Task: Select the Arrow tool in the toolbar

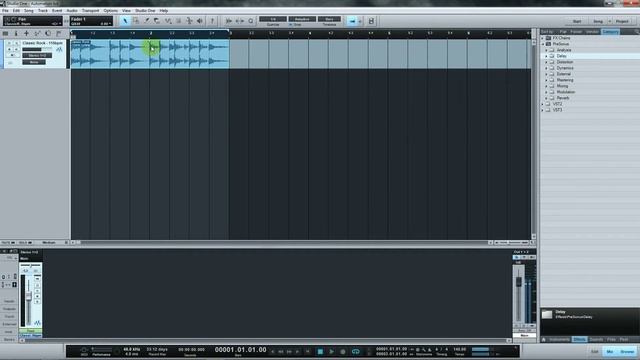Action: tap(125, 21)
